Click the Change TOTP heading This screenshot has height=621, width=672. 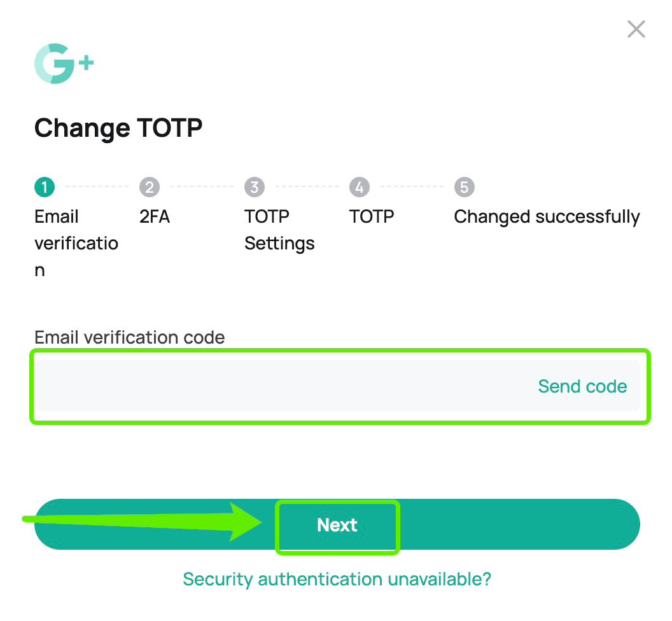coord(118,128)
